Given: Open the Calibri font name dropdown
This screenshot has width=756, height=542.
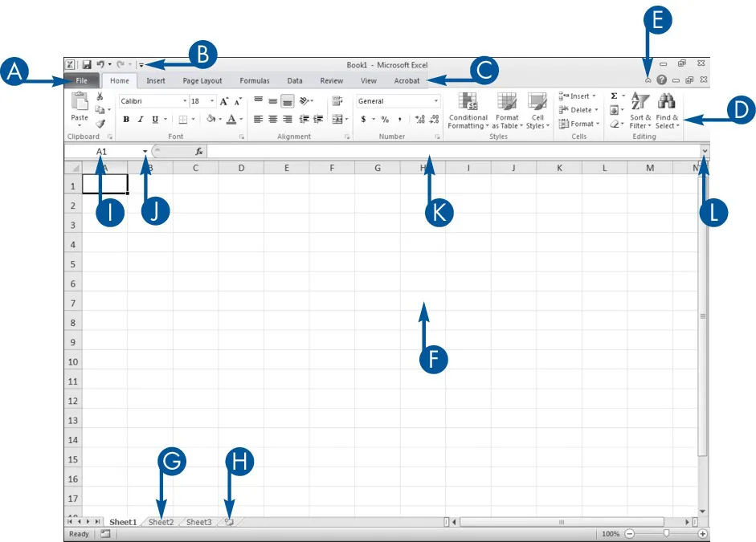Looking at the screenshot, I should click(x=185, y=102).
